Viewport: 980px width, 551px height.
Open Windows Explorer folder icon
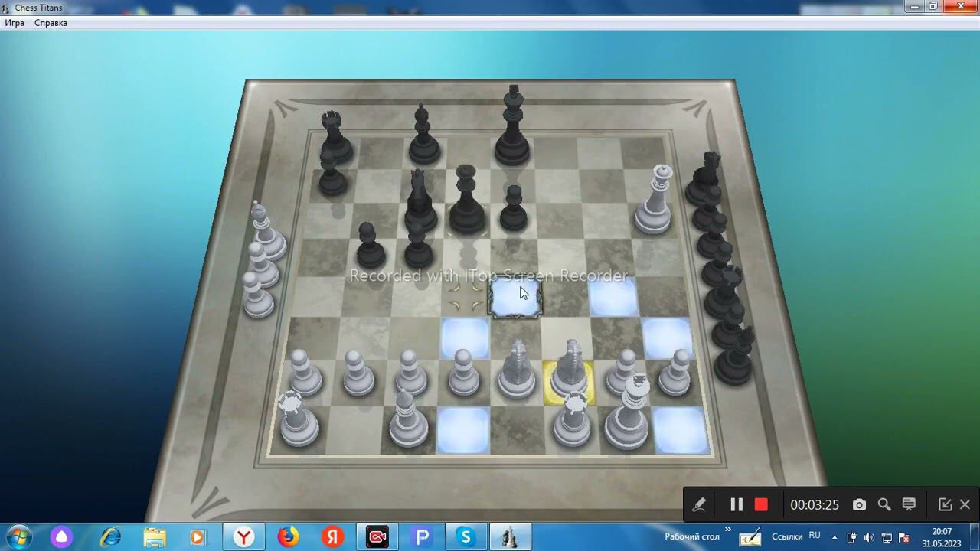click(154, 537)
